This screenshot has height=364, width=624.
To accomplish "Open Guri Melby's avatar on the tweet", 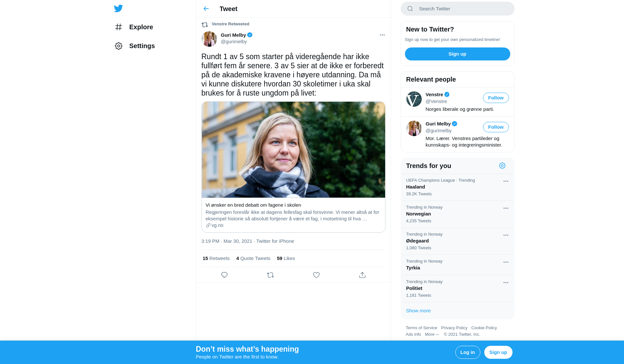I will (209, 39).
